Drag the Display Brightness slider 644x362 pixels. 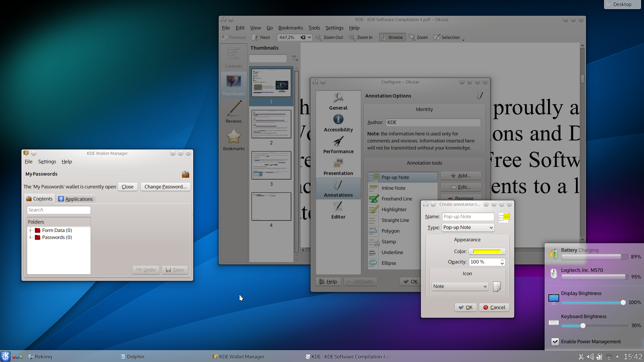pyautogui.click(x=624, y=302)
